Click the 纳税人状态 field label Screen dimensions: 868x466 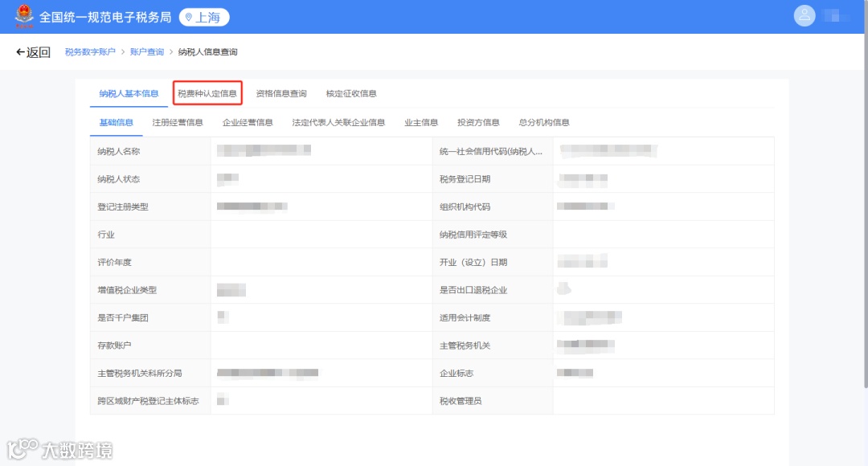coord(119,179)
